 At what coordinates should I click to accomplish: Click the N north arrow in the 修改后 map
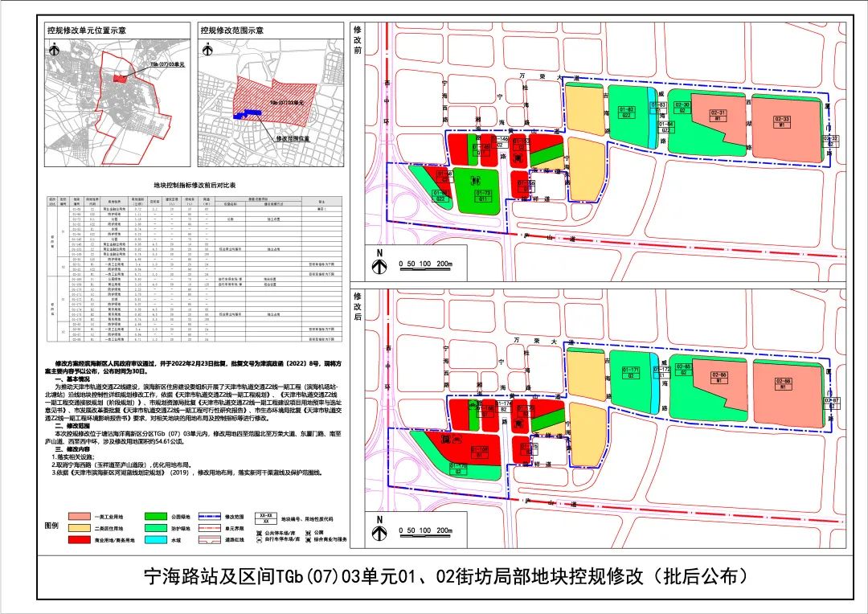[x=379, y=529]
